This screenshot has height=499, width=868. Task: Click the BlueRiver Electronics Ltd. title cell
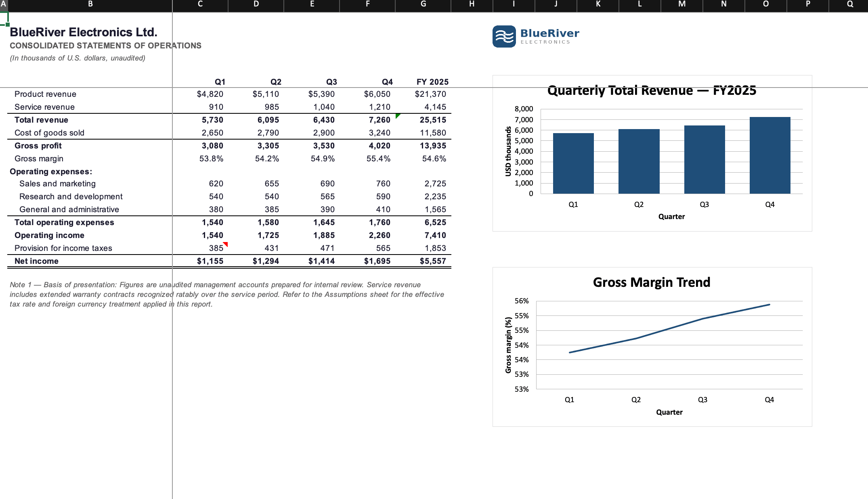84,32
